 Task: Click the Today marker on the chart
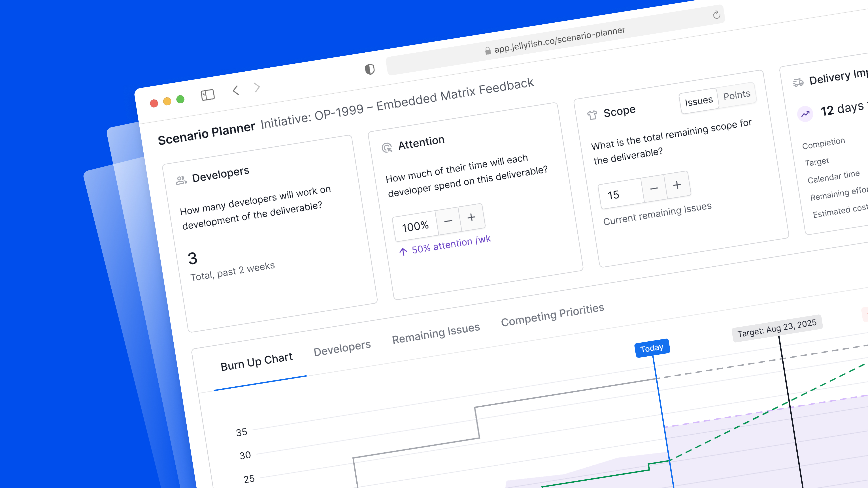pyautogui.click(x=652, y=348)
